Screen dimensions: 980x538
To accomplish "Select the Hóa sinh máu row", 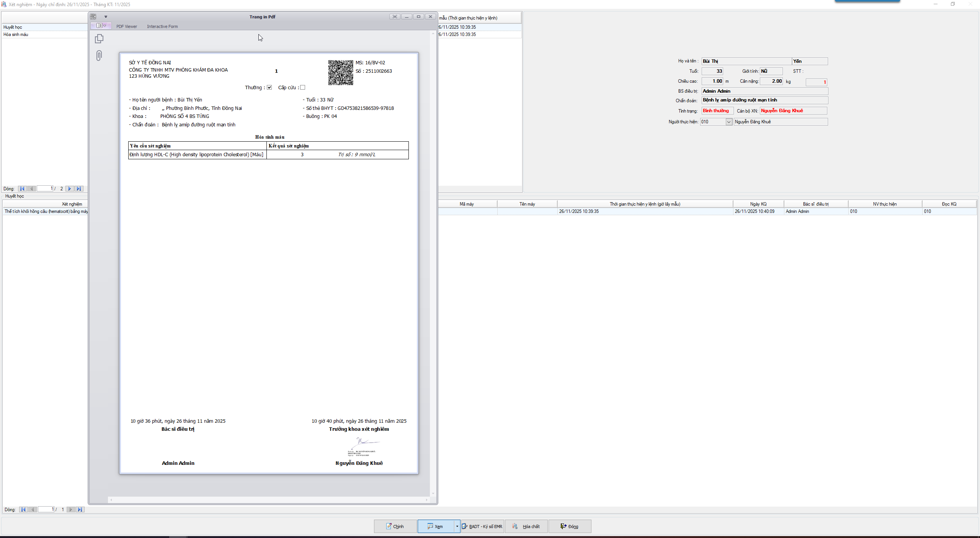I will (x=16, y=34).
